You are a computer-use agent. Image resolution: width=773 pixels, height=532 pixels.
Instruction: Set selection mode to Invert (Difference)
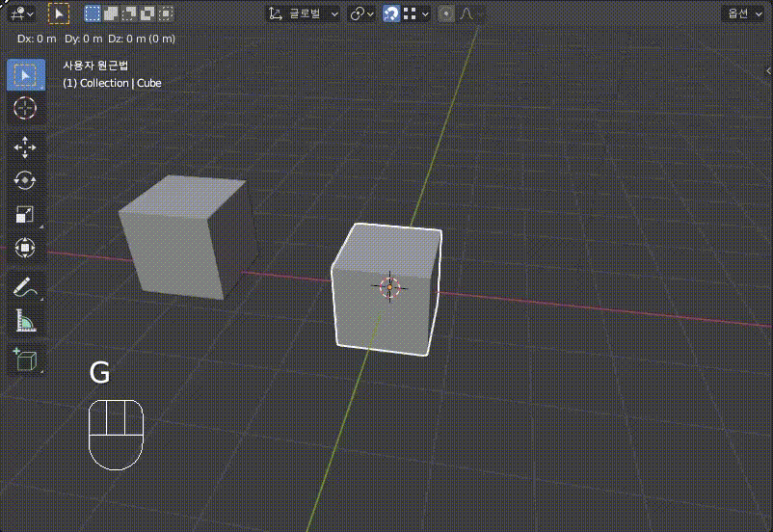147,13
